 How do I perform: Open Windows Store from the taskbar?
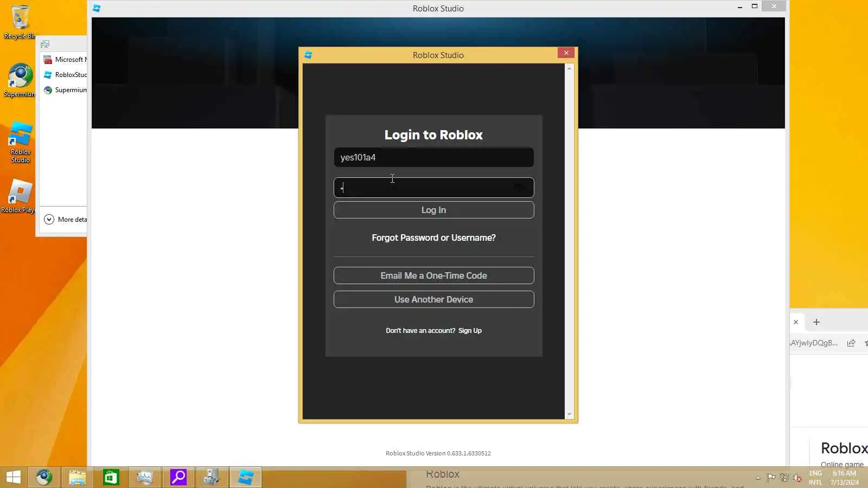pyautogui.click(x=111, y=477)
